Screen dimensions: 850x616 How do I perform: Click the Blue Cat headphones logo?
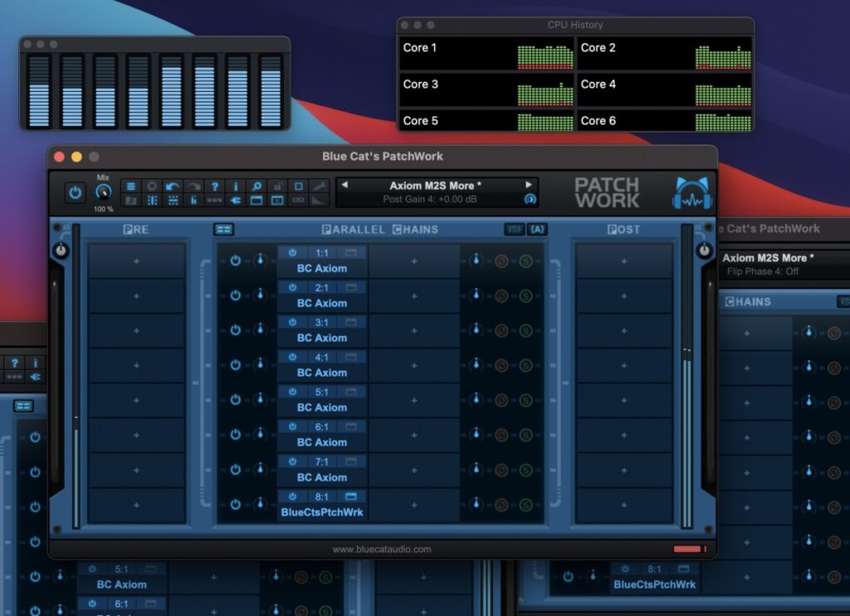coord(692,193)
